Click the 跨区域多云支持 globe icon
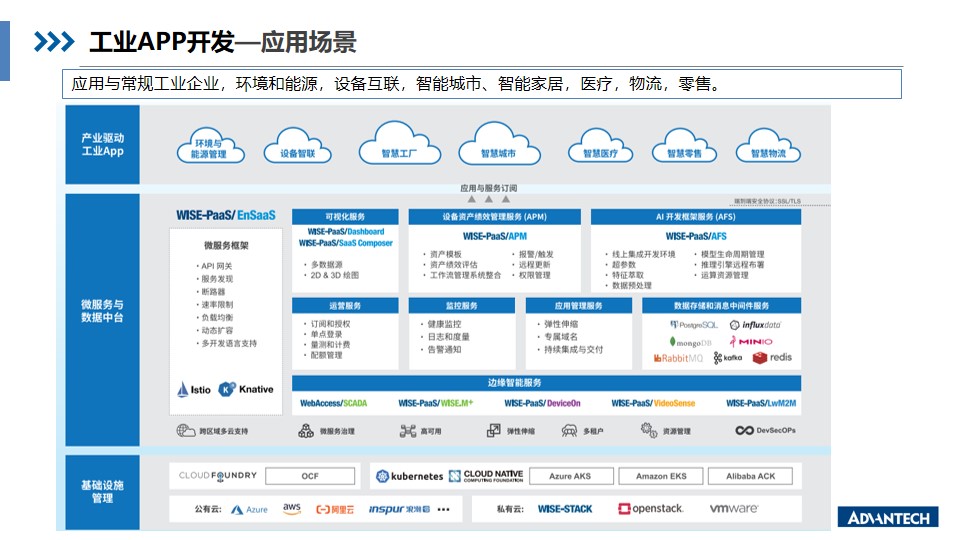Screen dimensions: 960x540 (186, 430)
